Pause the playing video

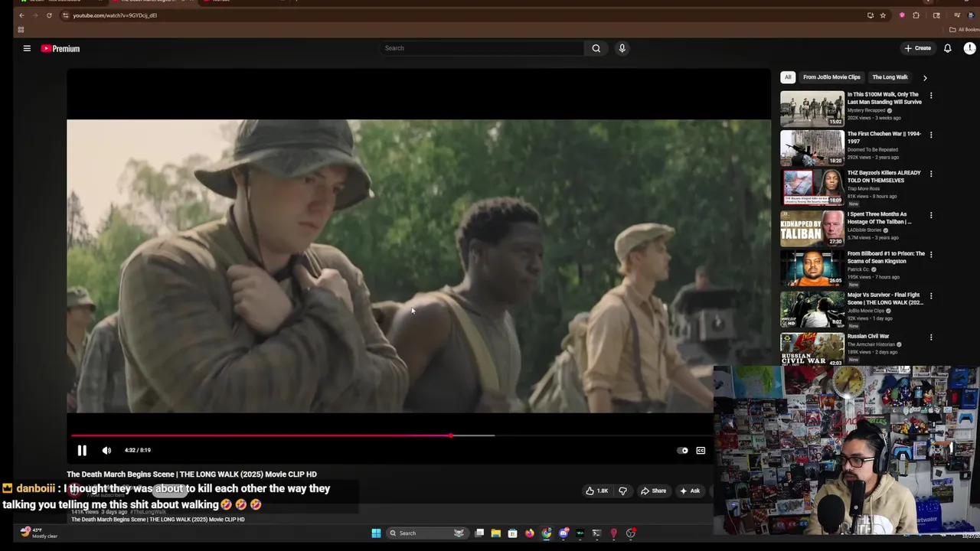82,450
